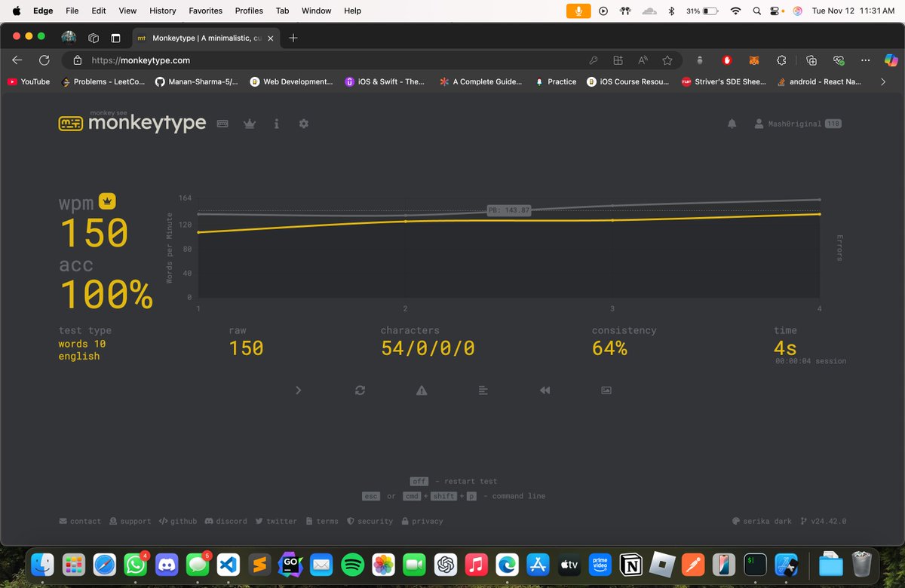
Task: Open the Window menu
Action: pos(316,11)
